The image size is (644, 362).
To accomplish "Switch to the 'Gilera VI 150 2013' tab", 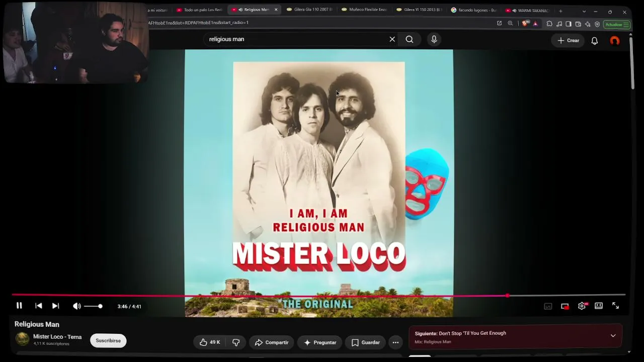I will point(420,10).
